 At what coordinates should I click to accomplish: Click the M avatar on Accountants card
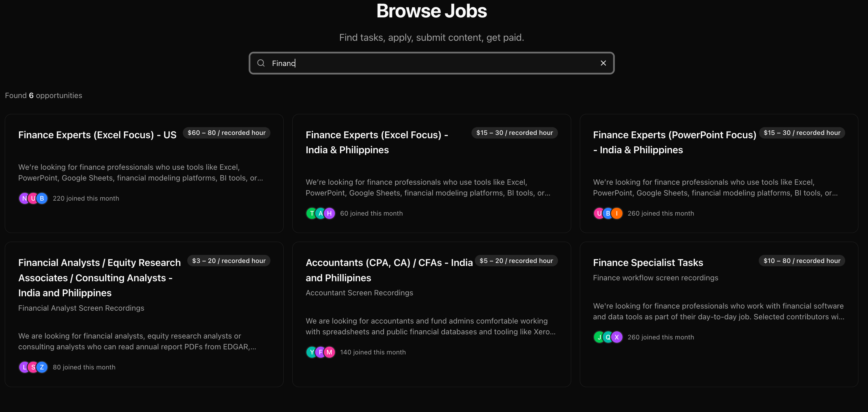coord(329,352)
